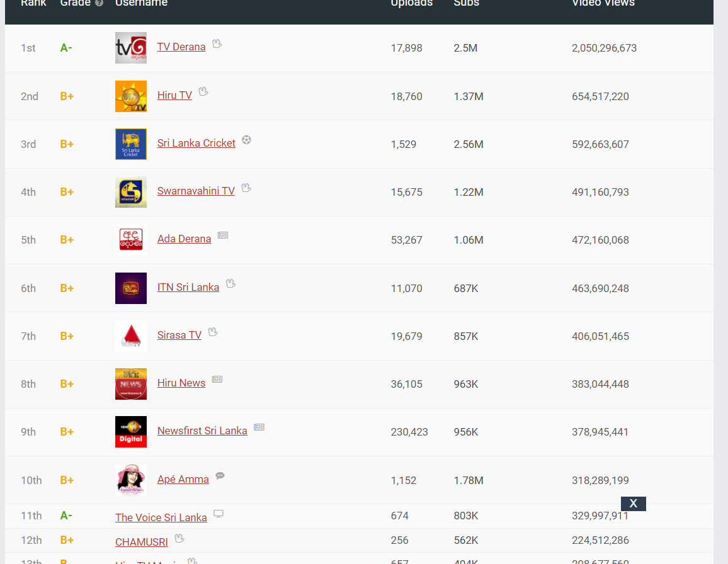Open the Swarnavahini TV channel link
Viewport: 728px width, 564px height.
click(x=196, y=191)
